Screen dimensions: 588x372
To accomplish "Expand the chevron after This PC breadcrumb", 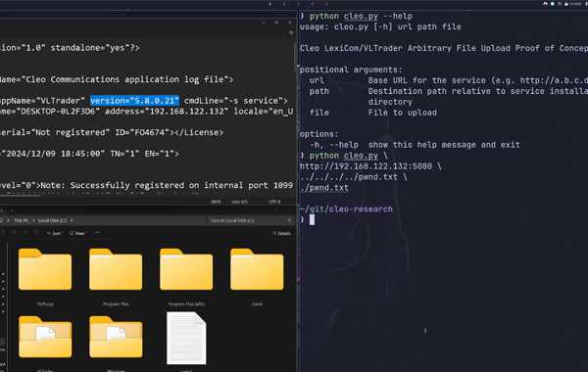I will point(33,220).
